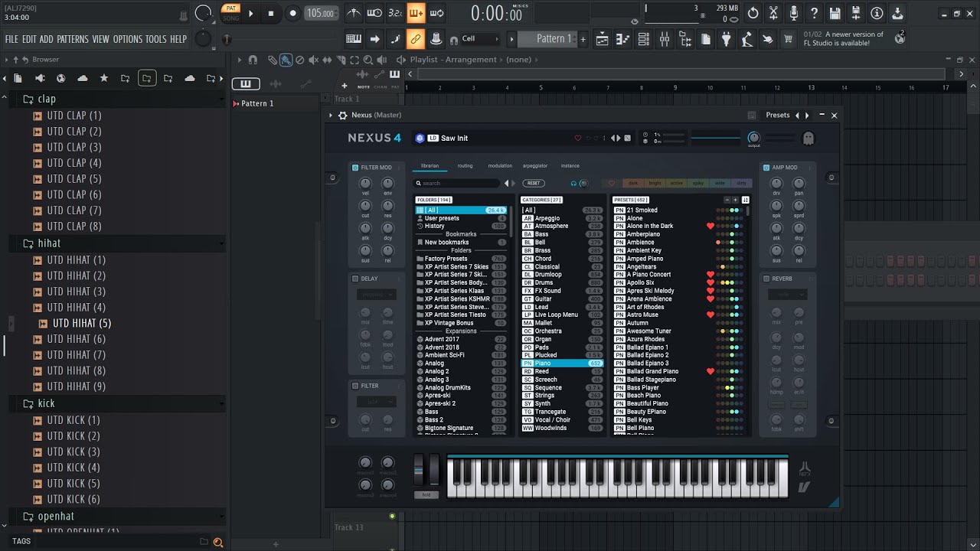Add new pattern with plus button
Image resolution: width=980 pixels, height=551 pixels.
(583, 39)
